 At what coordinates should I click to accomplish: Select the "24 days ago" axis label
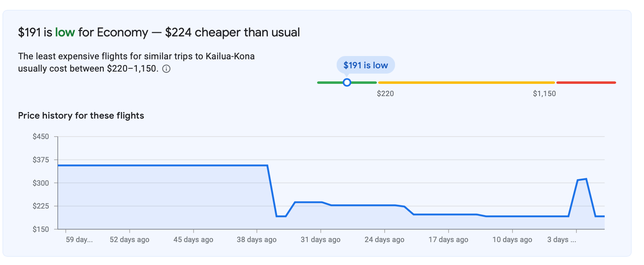pos(384,240)
